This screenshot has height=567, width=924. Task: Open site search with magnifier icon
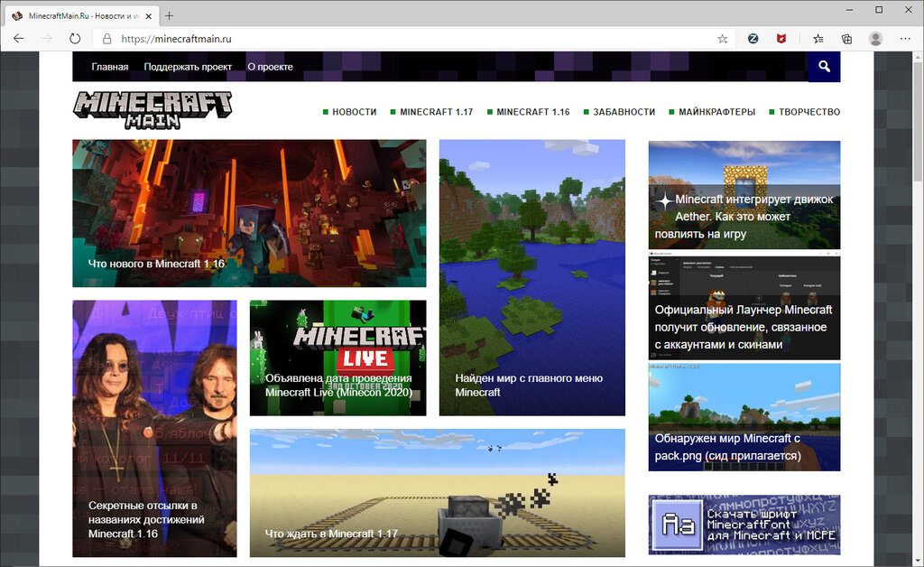pyautogui.click(x=825, y=67)
